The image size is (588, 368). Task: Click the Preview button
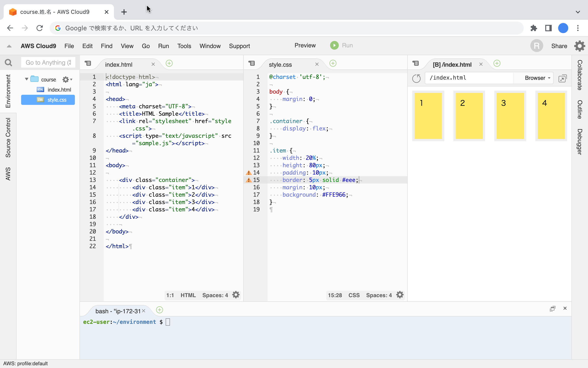305,45
